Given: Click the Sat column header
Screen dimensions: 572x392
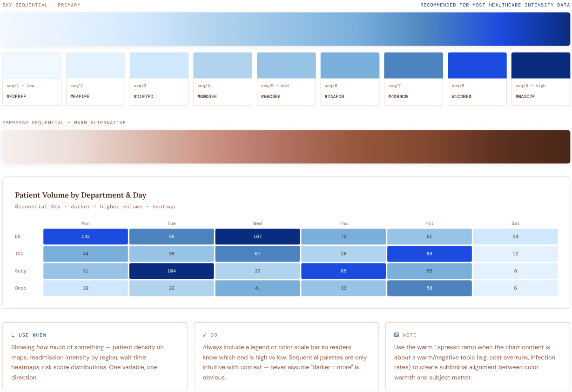Looking at the screenshot, I should click(x=516, y=223).
